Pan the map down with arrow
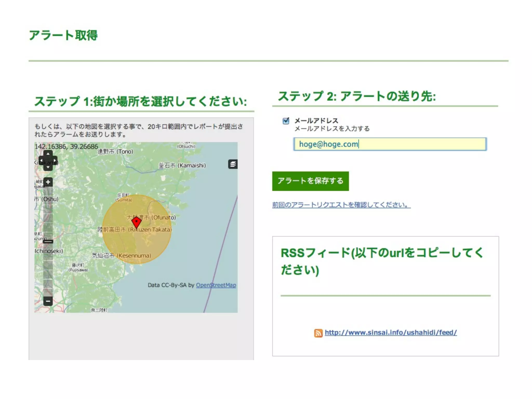 [x=48, y=168]
